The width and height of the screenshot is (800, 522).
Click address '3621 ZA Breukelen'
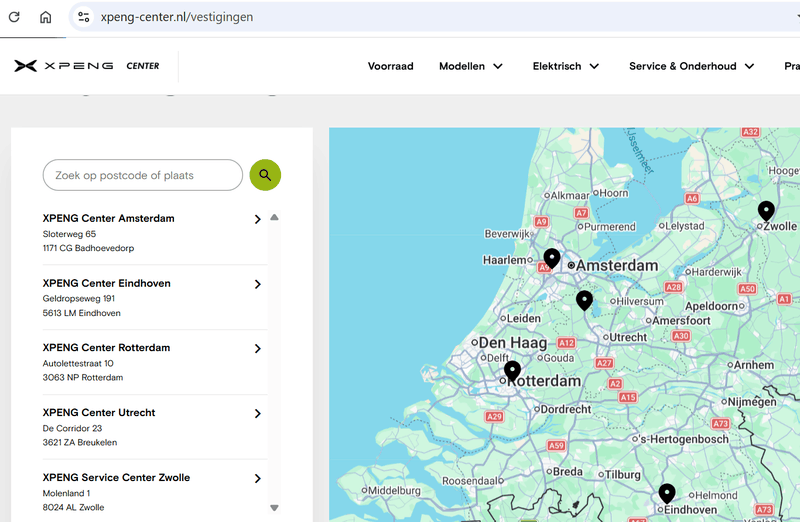(80, 442)
